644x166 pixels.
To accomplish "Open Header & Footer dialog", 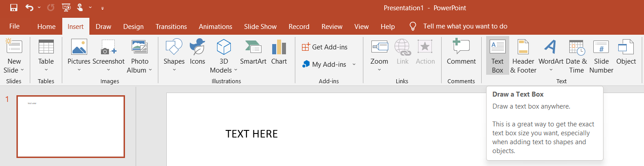I will tap(523, 56).
